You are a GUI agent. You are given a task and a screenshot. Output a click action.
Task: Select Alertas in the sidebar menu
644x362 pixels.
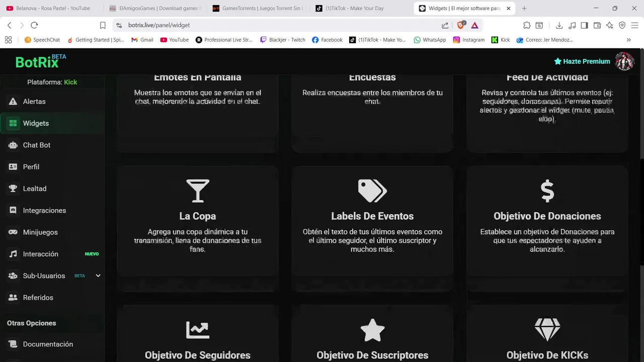pyautogui.click(x=52, y=102)
